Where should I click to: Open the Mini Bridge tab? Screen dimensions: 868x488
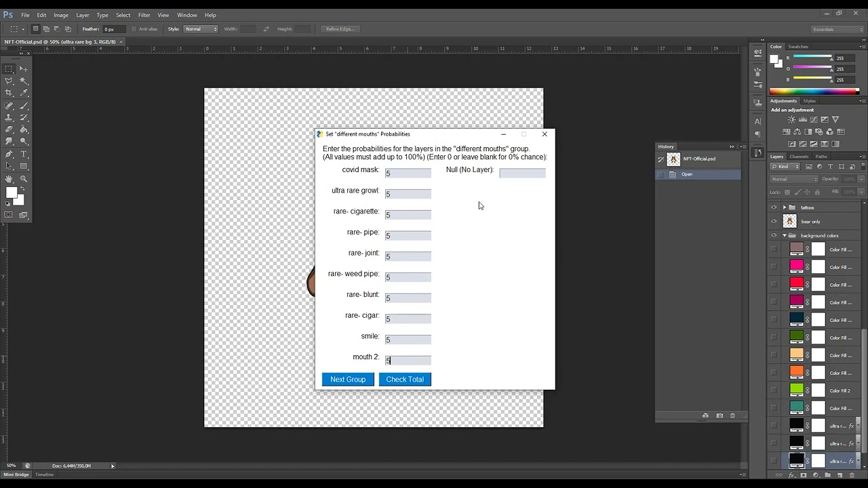[x=16, y=474]
